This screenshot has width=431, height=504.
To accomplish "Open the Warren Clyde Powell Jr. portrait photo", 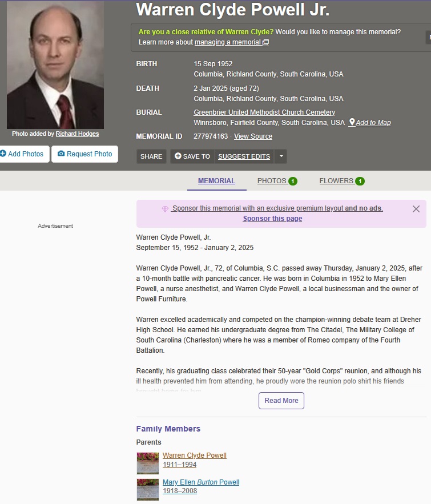I will 55,65.
